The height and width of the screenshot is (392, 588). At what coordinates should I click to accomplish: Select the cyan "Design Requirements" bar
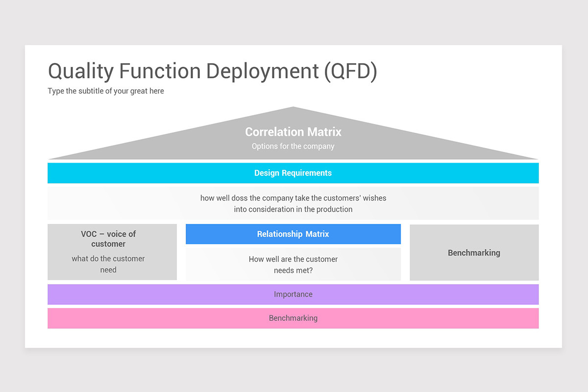[293, 173]
